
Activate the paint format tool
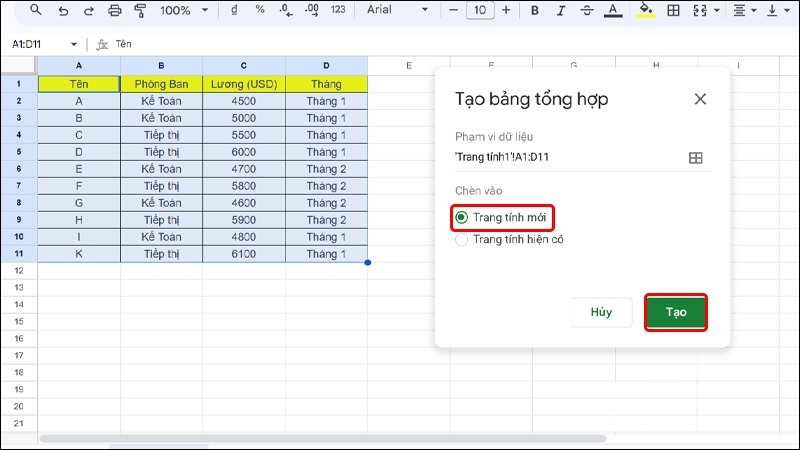coord(140,10)
